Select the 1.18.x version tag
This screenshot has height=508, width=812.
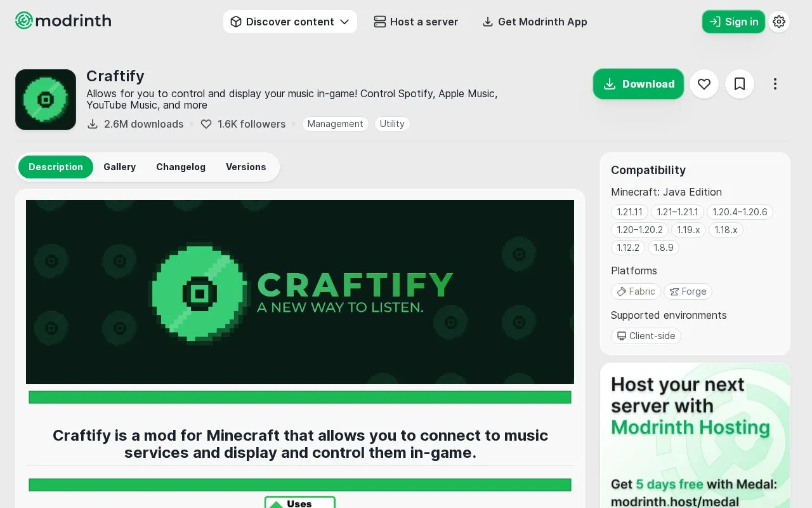pos(726,230)
